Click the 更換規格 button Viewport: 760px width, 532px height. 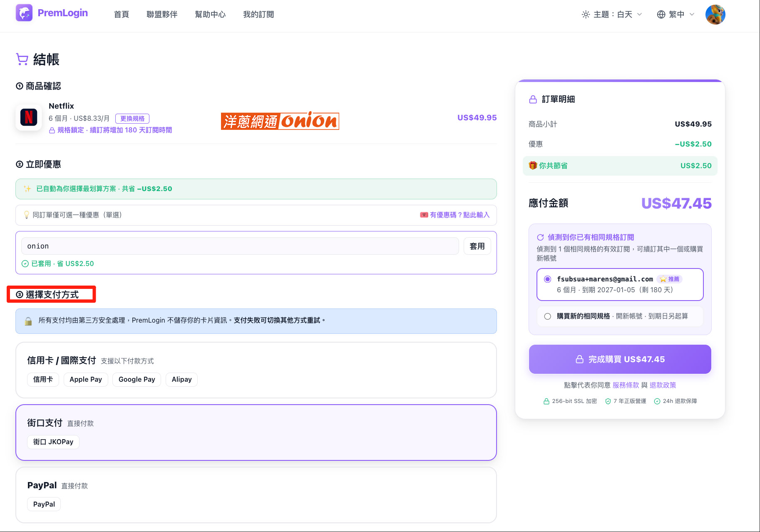132,119
